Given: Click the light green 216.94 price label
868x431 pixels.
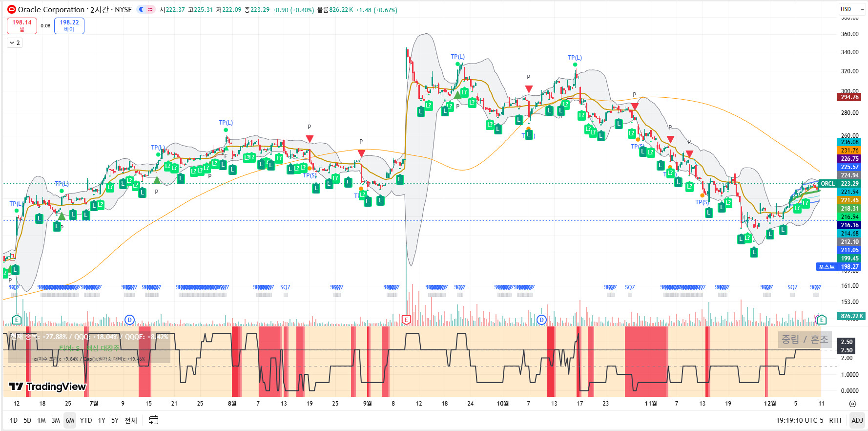Looking at the screenshot, I should pyautogui.click(x=849, y=217).
